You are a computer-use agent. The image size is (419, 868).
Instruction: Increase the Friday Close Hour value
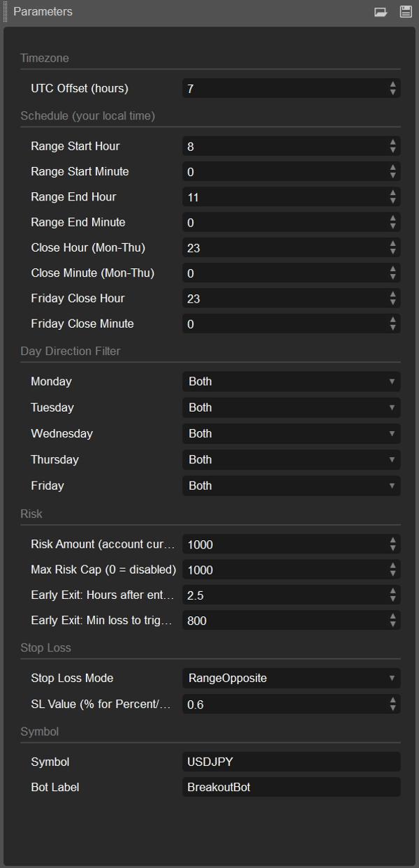click(393, 294)
